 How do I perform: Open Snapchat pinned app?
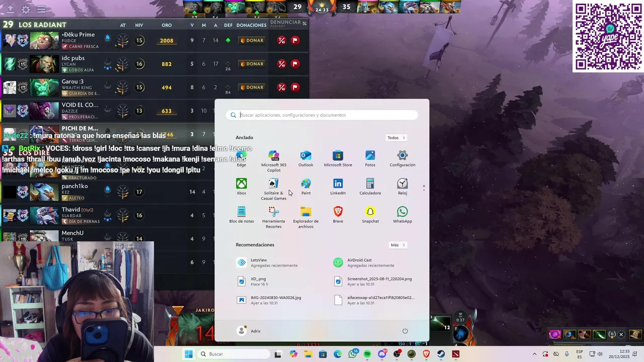coord(370,215)
